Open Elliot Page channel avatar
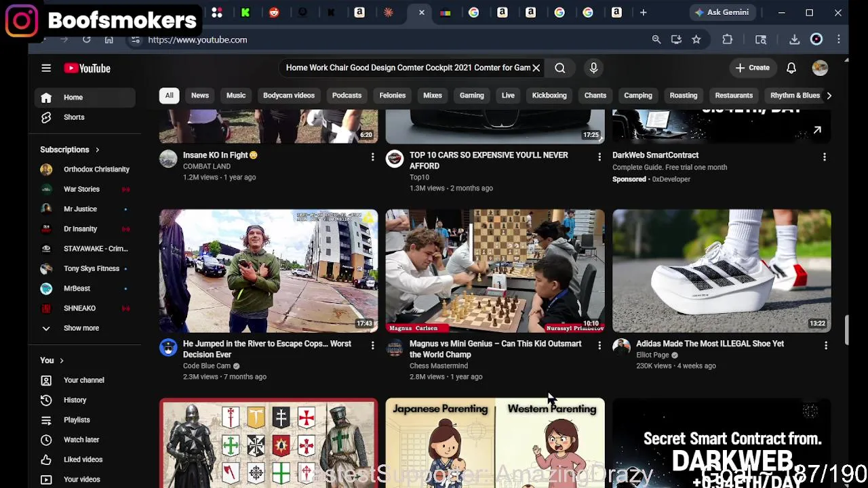Screen dimensions: 868x488 pos(621,348)
